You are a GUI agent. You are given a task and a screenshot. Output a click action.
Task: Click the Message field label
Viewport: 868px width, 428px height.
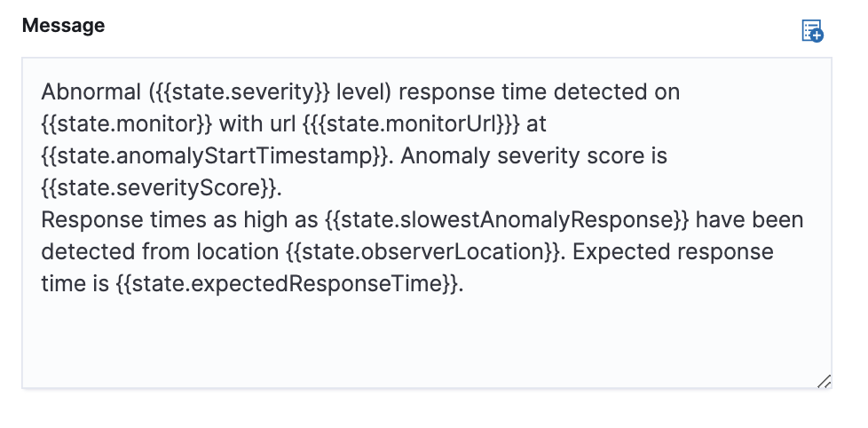tap(63, 26)
